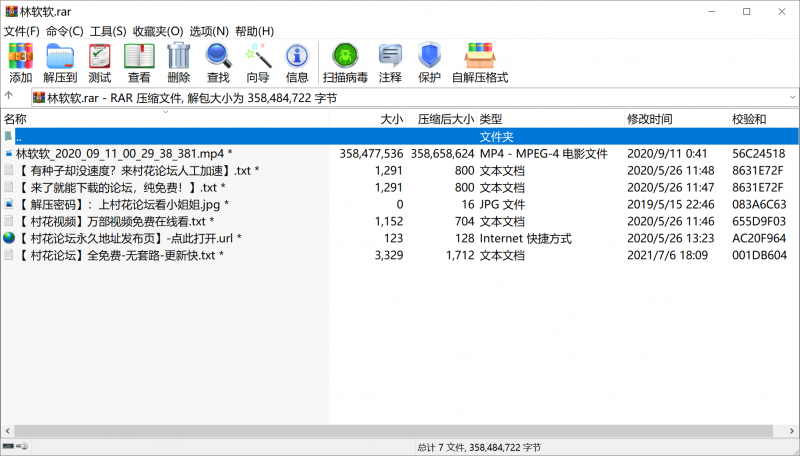This screenshot has height=456, width=800.
Task: Open the File (文件) menu
Action: tap(21, 31)
